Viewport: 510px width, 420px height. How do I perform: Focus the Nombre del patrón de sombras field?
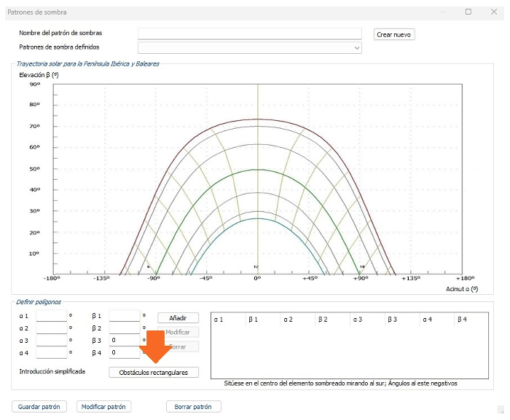[x=249, y=33]
